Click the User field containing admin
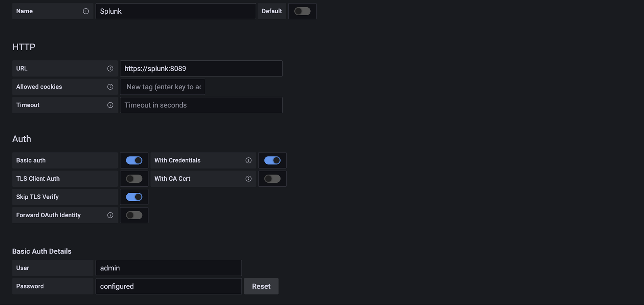The image size is (644, 305). (x=169, y=268)
